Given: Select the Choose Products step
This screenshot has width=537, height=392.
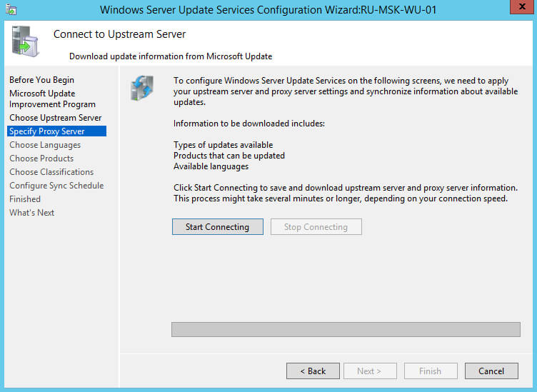Looking at the screenshot, I should coord(41,159).
